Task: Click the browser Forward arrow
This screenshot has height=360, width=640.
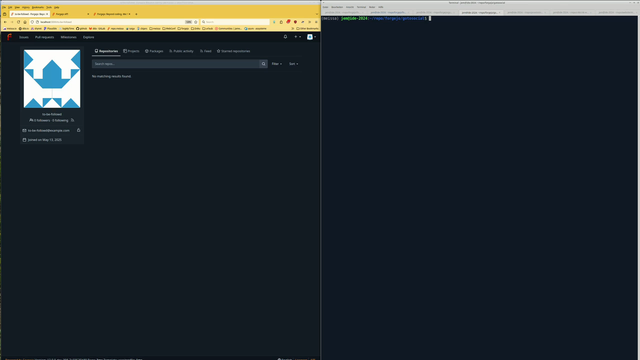Action: coord(12,22)
